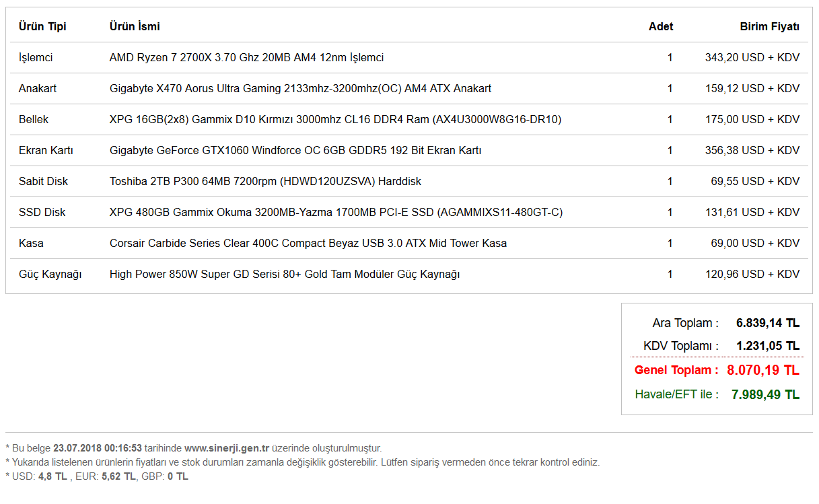Select the Anakart product type cell
The height and width of the screenshot is (504, 819).
click(38, 89)
